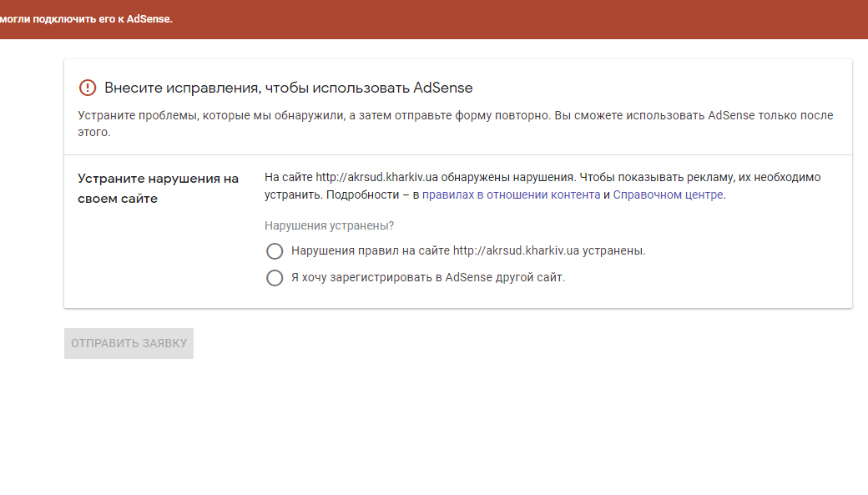Click the red exclamation warning icon

click(x=88, y=88)
